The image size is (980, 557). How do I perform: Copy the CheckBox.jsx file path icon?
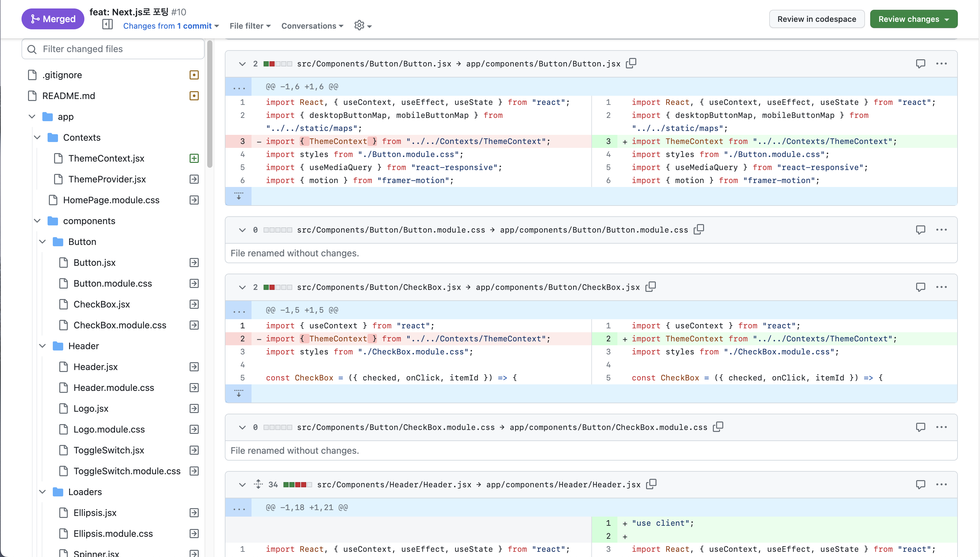tap(651, 287)
